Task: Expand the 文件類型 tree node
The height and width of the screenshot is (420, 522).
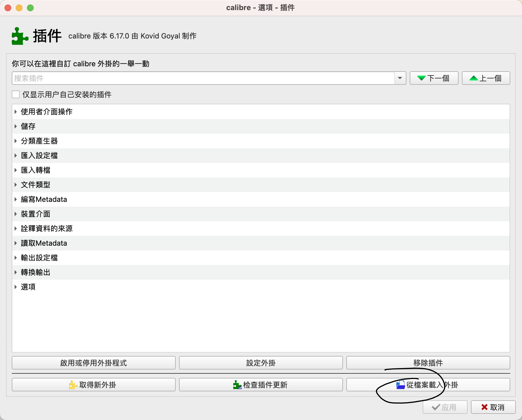Action: (x=16, y=185)
